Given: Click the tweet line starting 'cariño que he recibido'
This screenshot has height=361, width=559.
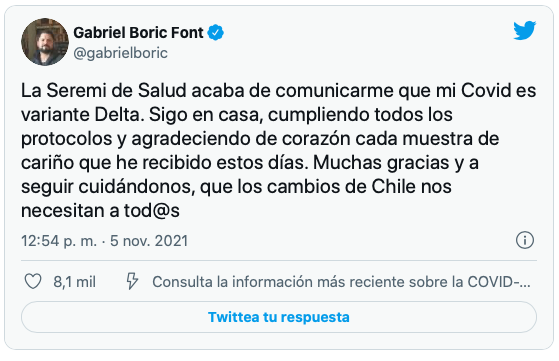Looking at the screenshot, I should pyautogui.click(x=250, y=163).
